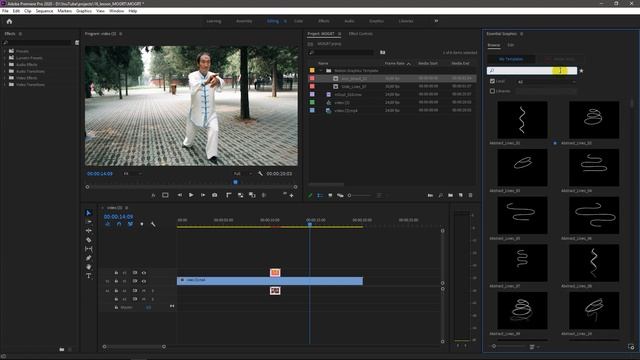Image resolution: width=640 pixels, height=360 pixels.
Task: Select the Abstract_Lines_01 template thumbnail
Action: [522, 120]
